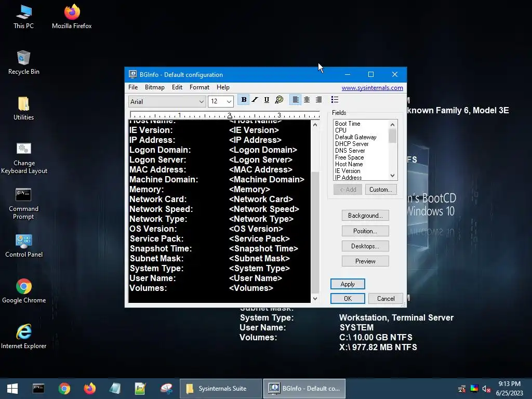Select the Control Panel desktop icon
The width and height of the screenshot is (532, 399).
point(24,246)
